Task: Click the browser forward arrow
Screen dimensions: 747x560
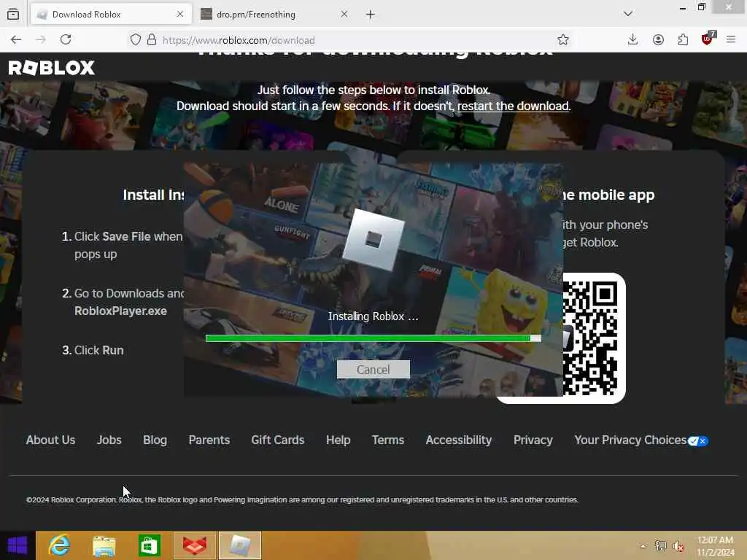Action: (41, 40)
